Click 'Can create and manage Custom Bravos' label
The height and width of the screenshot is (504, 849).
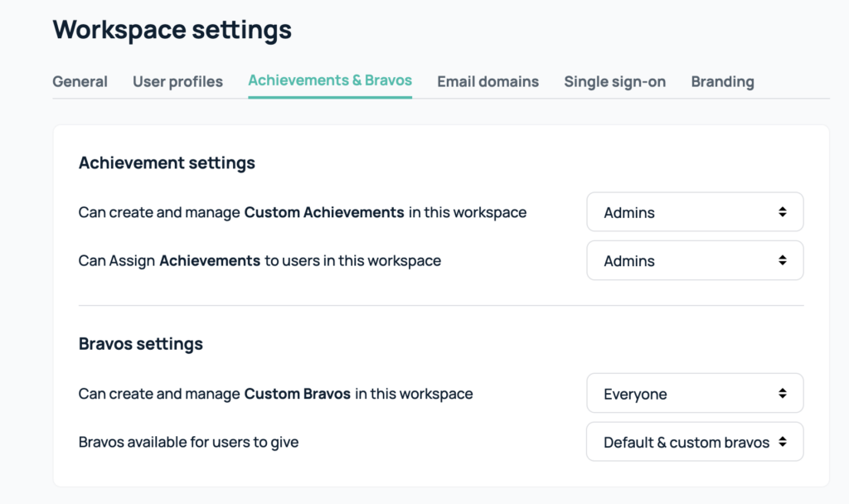(x=275, y=394)
